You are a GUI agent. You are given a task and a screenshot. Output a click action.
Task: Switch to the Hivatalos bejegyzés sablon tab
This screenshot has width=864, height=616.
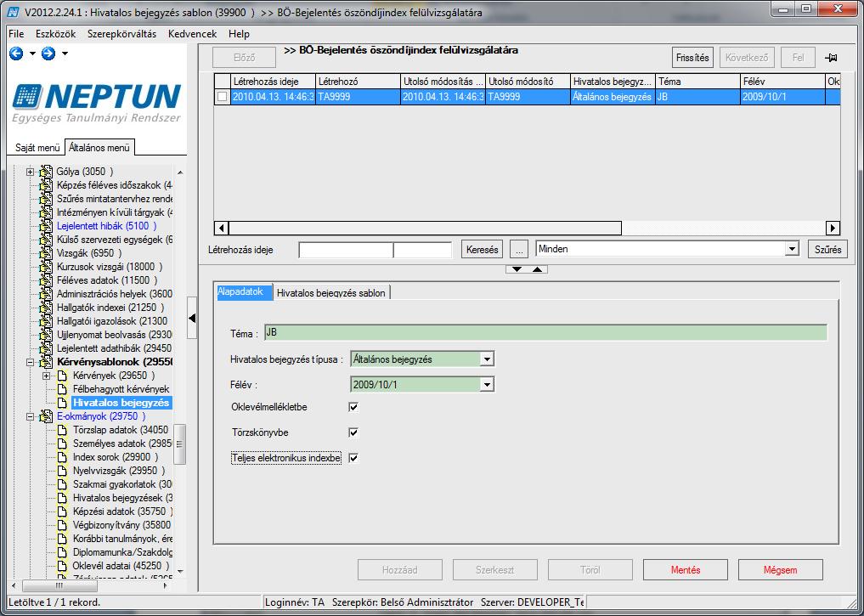331,293
